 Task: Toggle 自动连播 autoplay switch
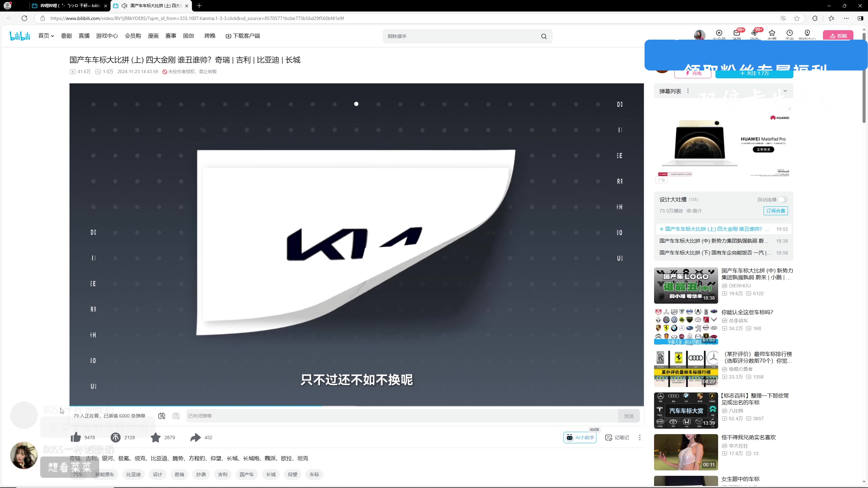tap(783, 200)
